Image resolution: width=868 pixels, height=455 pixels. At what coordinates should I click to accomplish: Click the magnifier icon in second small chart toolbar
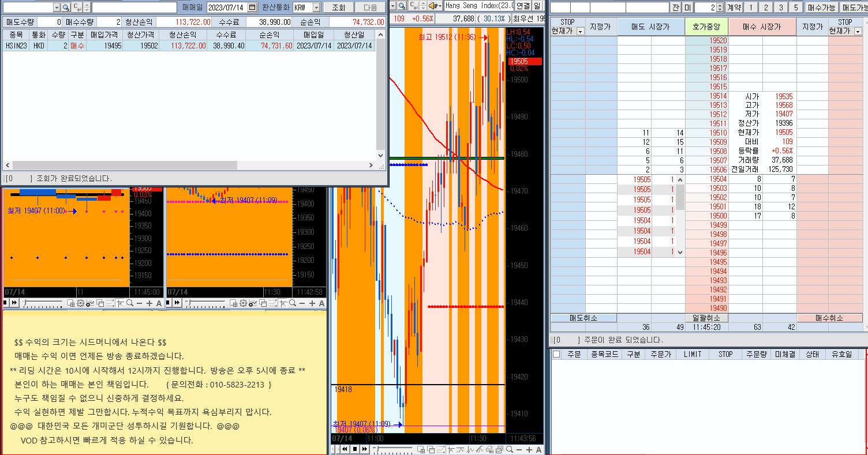293,303
